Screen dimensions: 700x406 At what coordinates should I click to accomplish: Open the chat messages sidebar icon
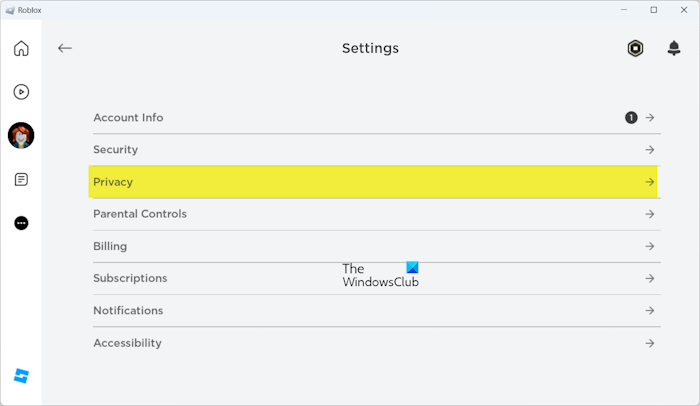tap(21, 180)
